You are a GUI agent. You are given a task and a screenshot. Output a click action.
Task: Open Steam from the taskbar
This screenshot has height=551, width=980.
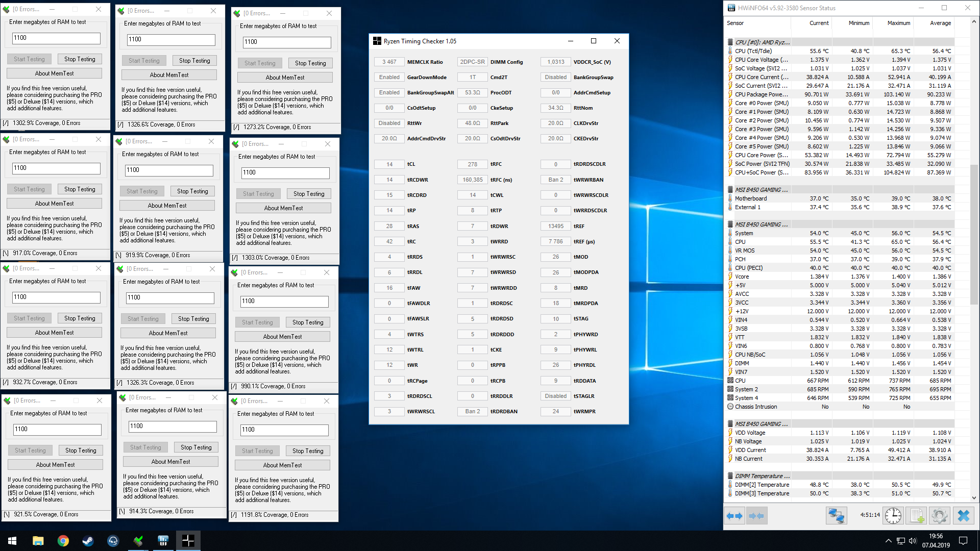pyautogui.click(x=88, y=541)
